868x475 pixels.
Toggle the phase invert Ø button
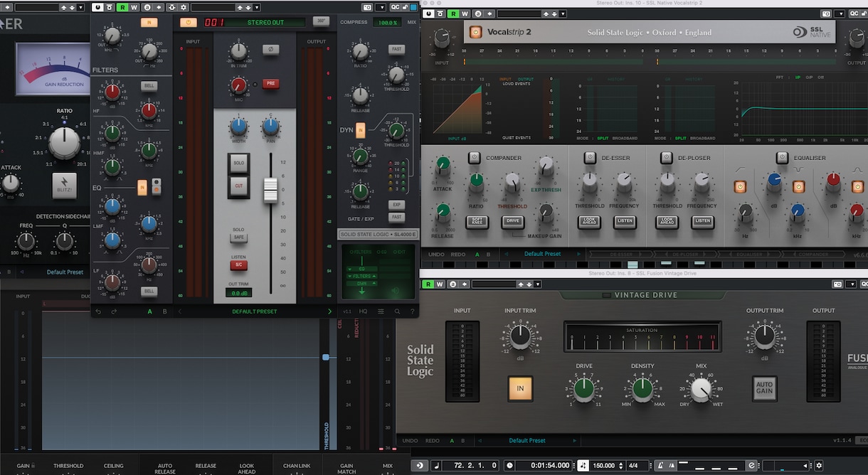270,49
